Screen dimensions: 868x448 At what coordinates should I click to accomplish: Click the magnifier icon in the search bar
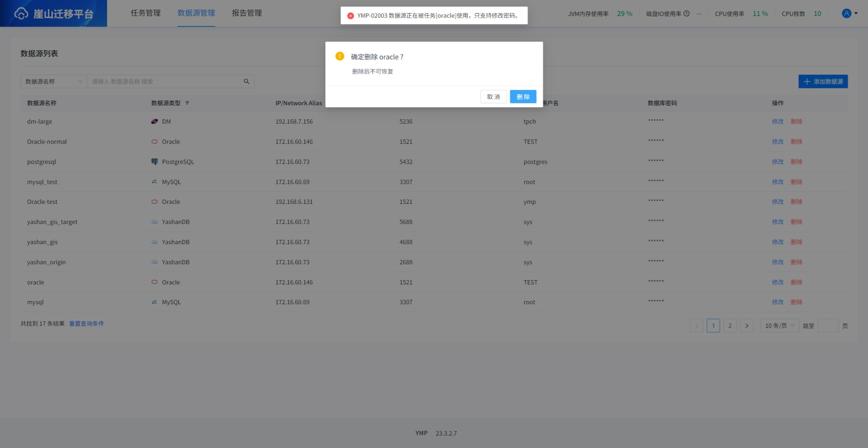[246, 81]
